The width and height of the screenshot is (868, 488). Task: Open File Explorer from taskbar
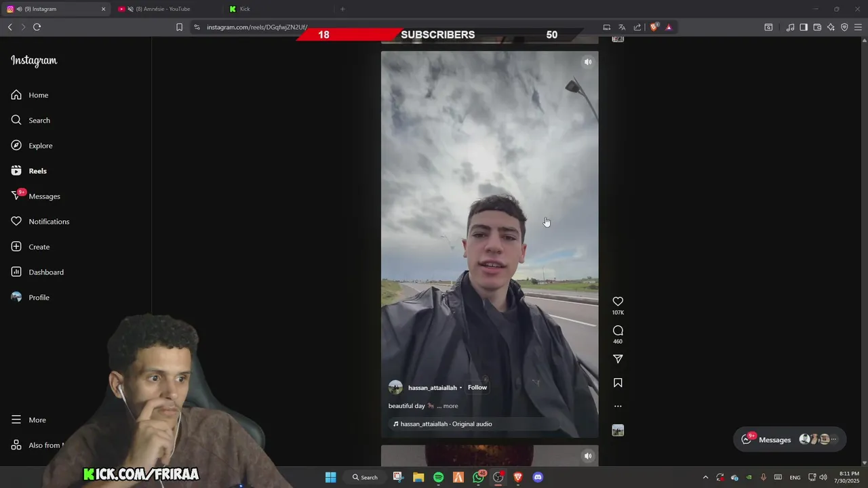(418, 477)
